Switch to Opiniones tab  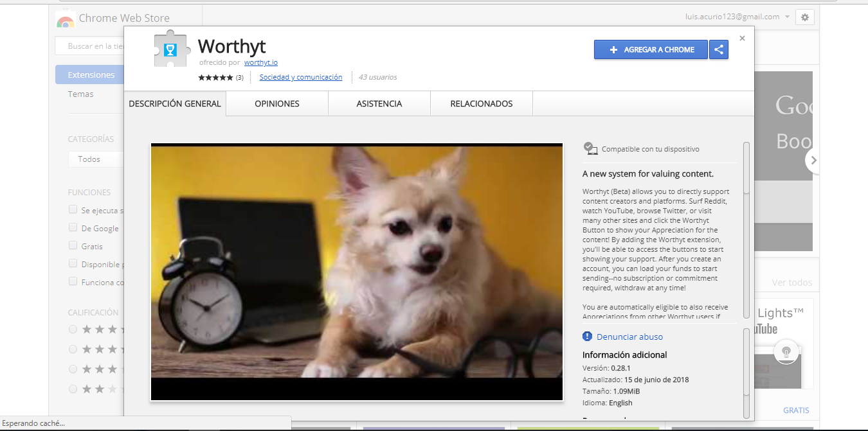(277, 103)
